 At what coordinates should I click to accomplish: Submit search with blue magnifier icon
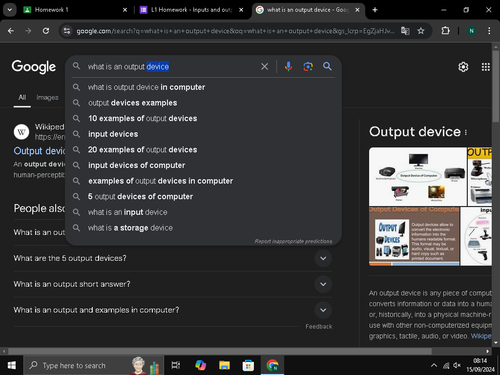tap(327, 66)
